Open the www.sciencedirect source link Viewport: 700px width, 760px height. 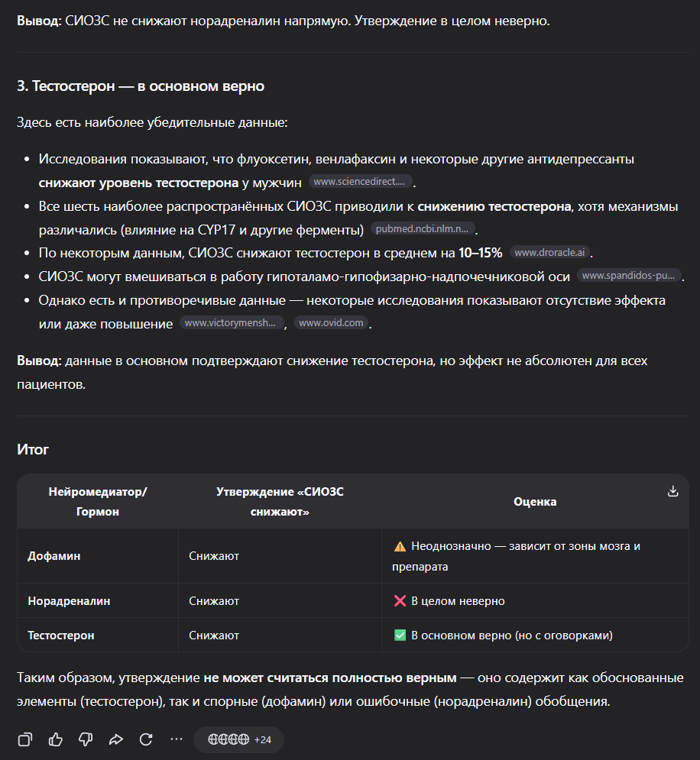click(x=360, y=182)
